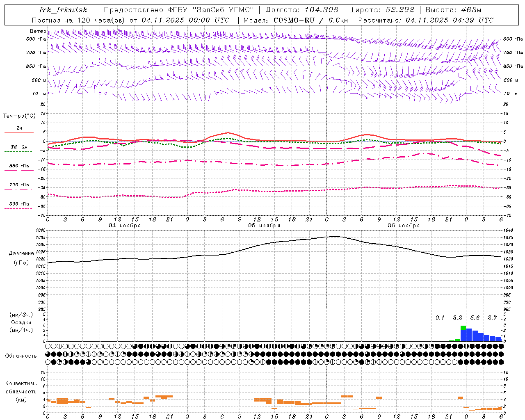Click the Долгота: 104.308 value

point(302,10)
